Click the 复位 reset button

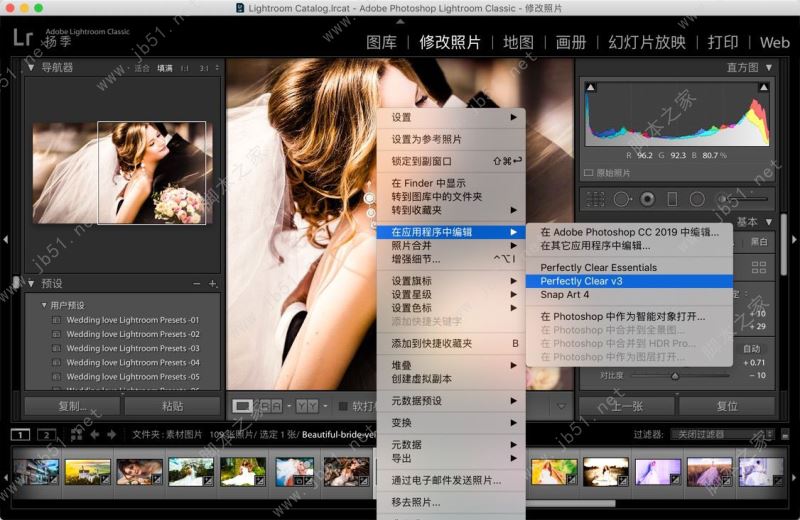pyautogui.click(x=727, y=406)
